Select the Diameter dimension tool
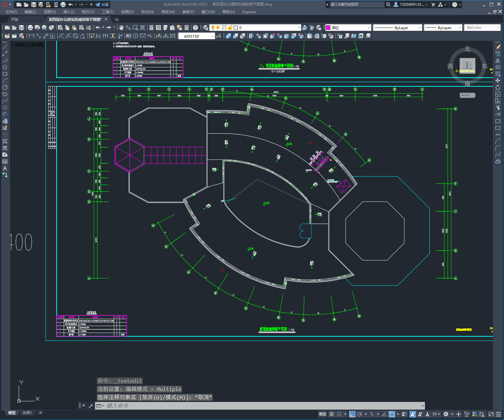504x420 pixels. click(x=76, y=36)
